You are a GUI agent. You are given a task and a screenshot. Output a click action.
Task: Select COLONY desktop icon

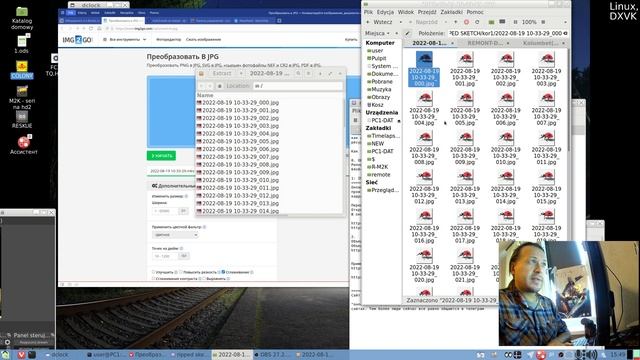tap(22, 70)
